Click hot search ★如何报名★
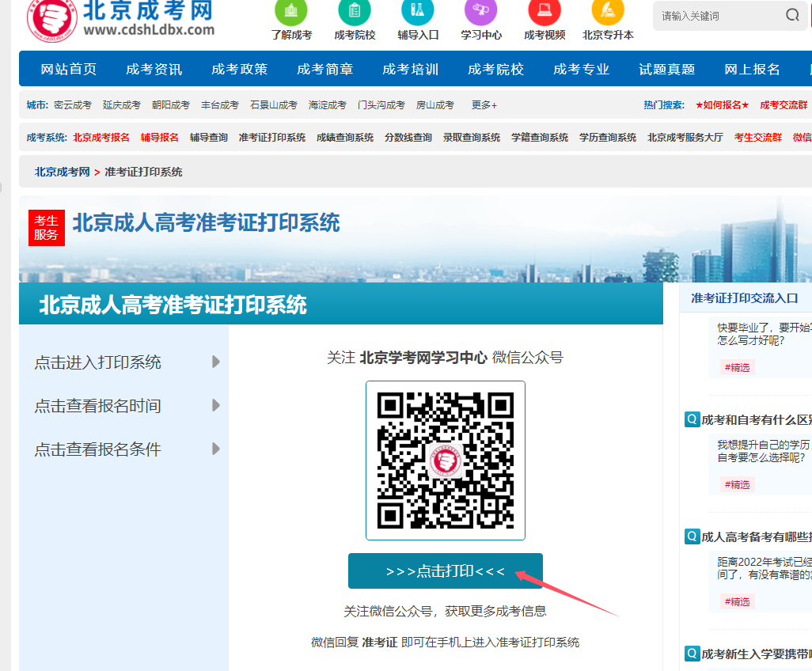The image size is (812, 671). (722, 105)
